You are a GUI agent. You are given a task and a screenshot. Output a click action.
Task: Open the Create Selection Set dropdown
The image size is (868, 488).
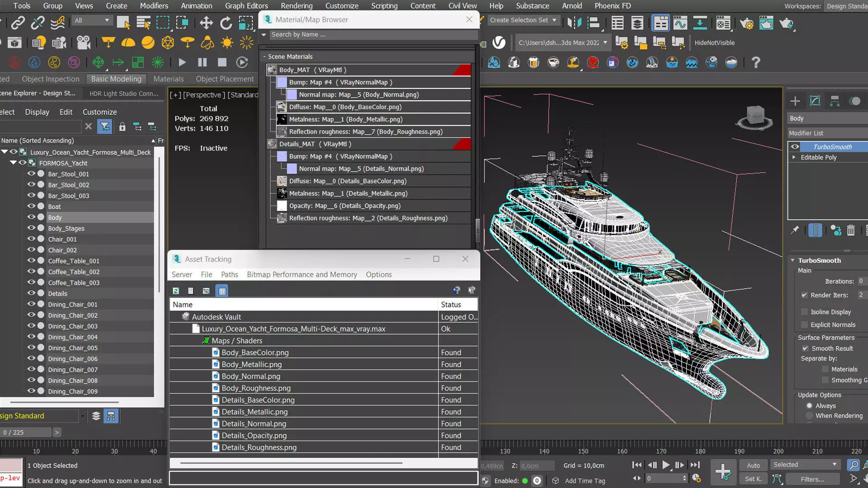coord(524,20)
